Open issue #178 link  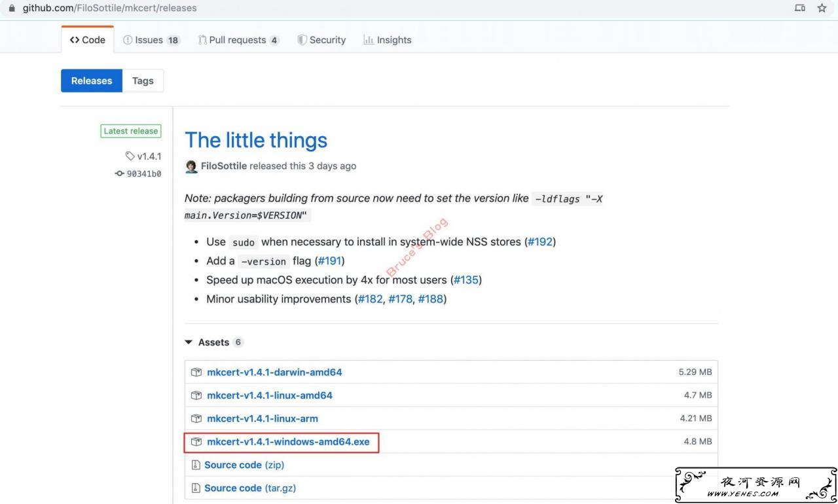click(400, 298)
